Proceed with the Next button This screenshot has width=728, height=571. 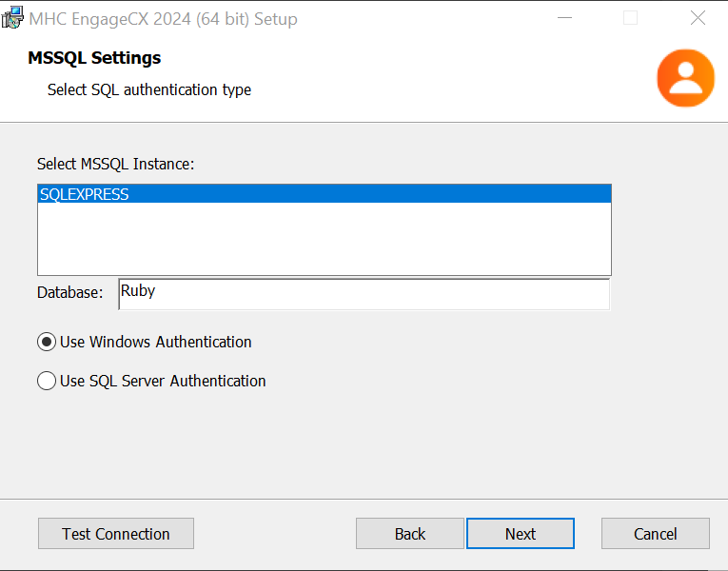tap(521, 533)
